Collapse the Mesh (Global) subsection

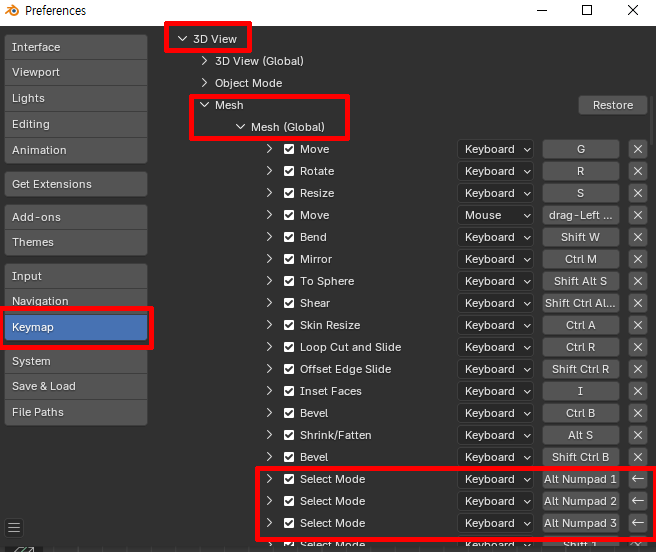[x=240, y=127]
